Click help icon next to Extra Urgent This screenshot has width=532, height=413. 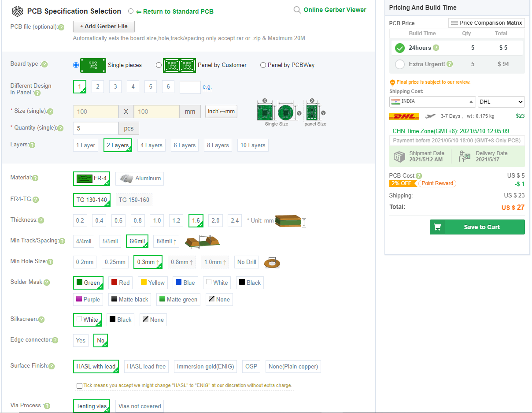tap(450, 64)
